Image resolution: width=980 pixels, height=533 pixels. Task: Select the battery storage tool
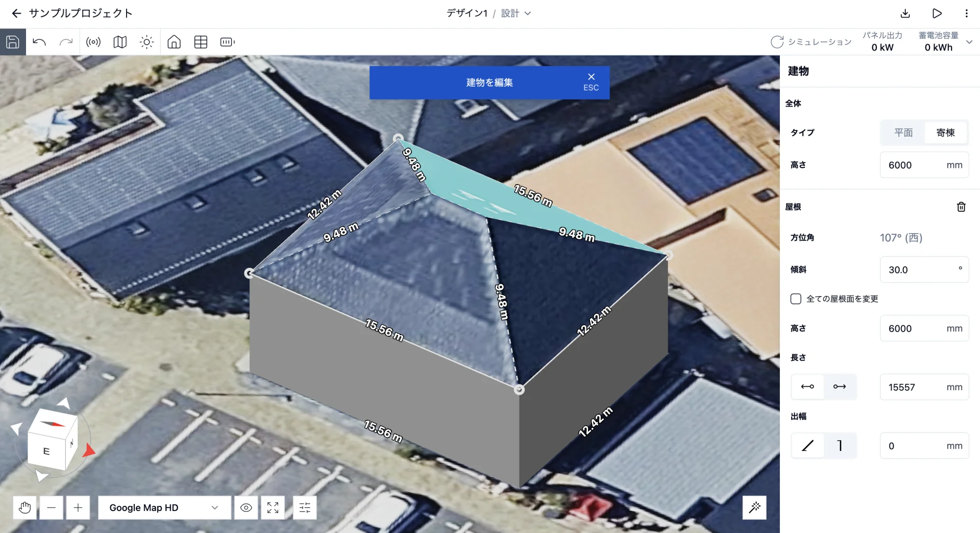click(x=227, y=42)
